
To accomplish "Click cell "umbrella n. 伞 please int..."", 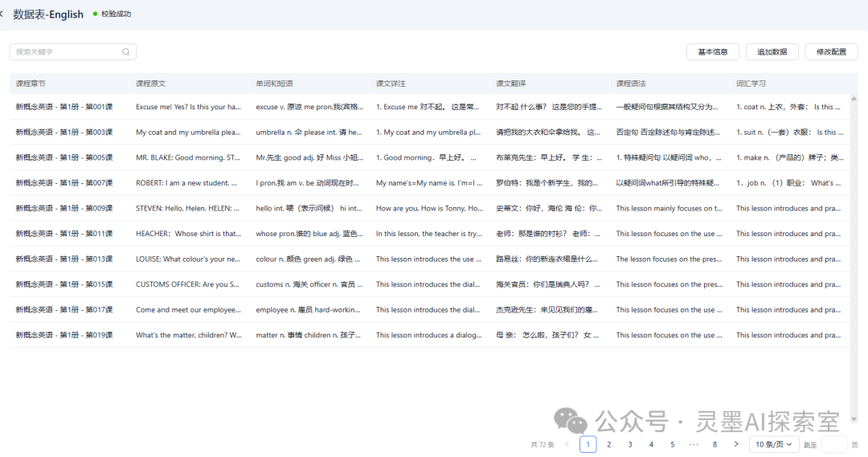I will point(309,133).
